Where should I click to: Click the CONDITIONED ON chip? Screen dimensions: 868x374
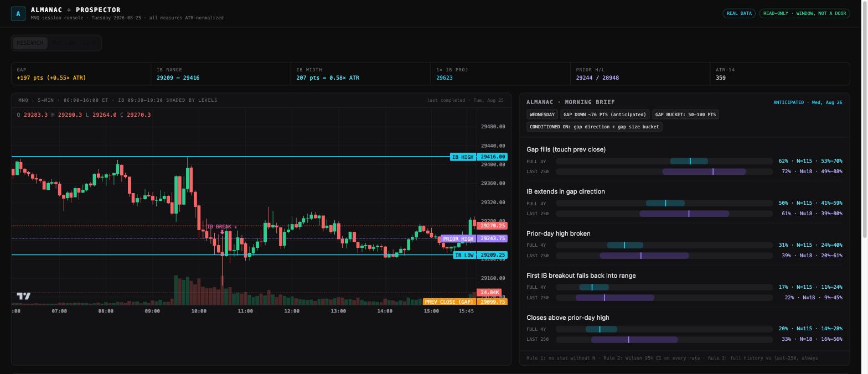coord(594,127)
